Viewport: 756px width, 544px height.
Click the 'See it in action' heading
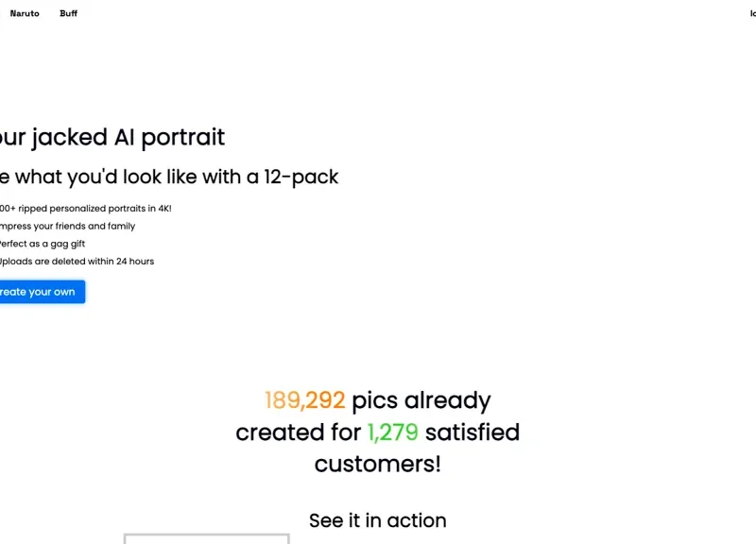pos(378,520)
